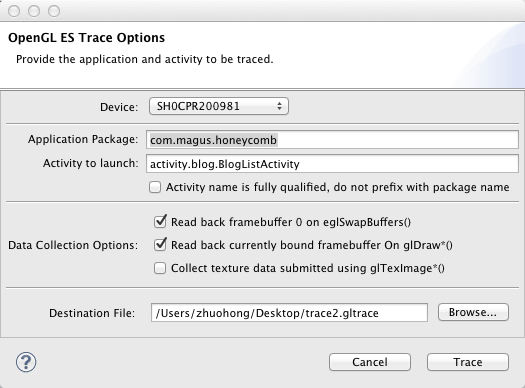Select the Destination File path field
Image resolution: width=525 pixels, height=388 pixels.
point(289,313)
